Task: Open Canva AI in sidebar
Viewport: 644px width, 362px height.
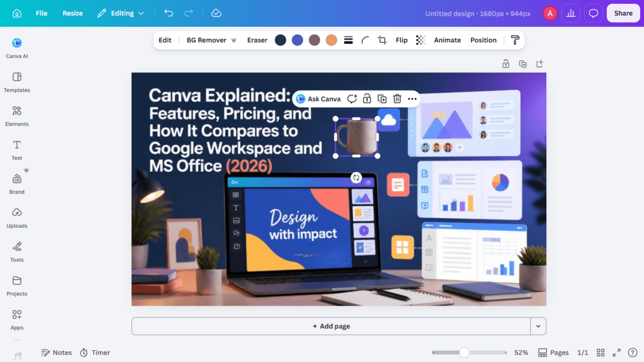Action: click(x=17, y=48)
